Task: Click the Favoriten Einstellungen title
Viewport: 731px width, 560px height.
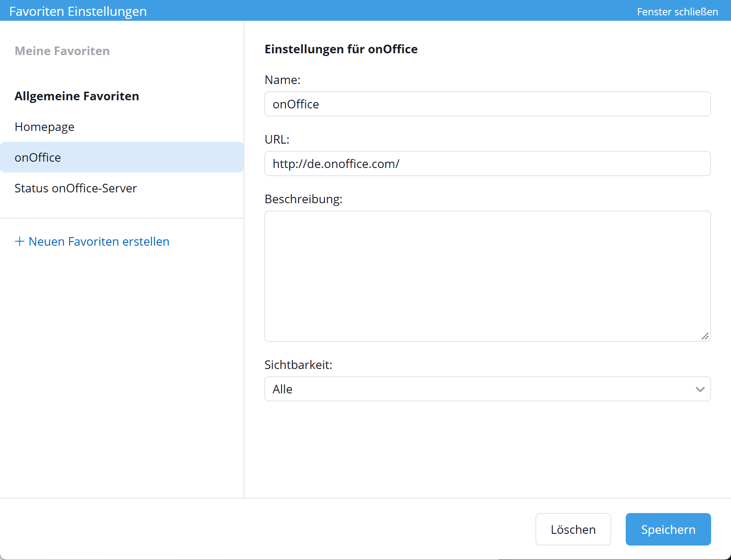Action: click(x=78, y=11)
